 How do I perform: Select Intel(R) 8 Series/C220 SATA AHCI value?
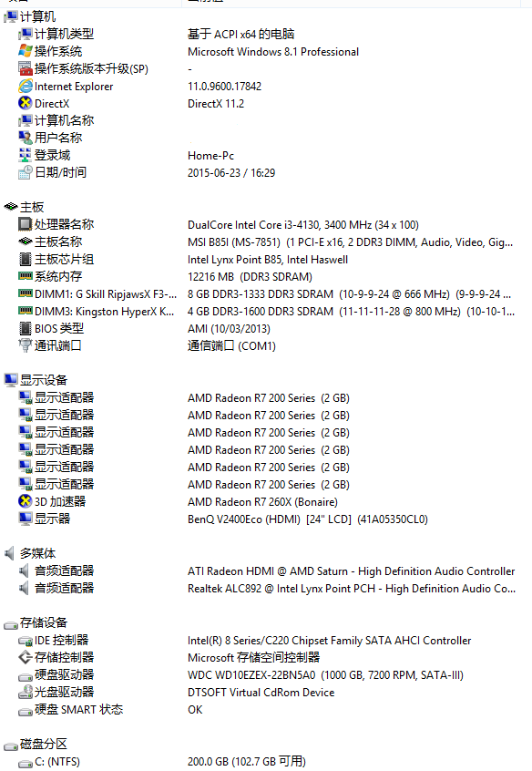click(x=330, y=640)
